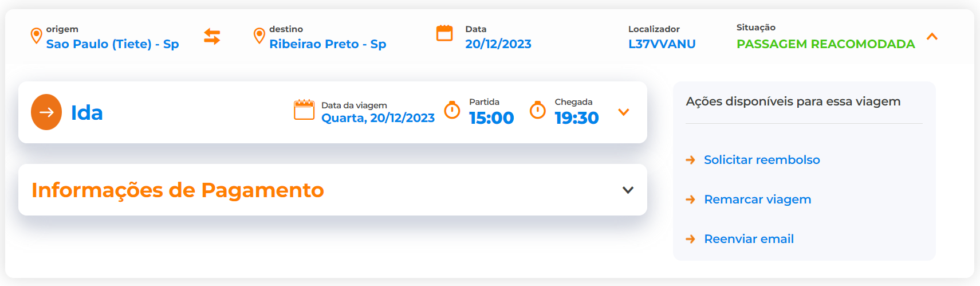Click the orange Ida arrow circle icon
Screen dimensions: 980x286
(46, 112)
